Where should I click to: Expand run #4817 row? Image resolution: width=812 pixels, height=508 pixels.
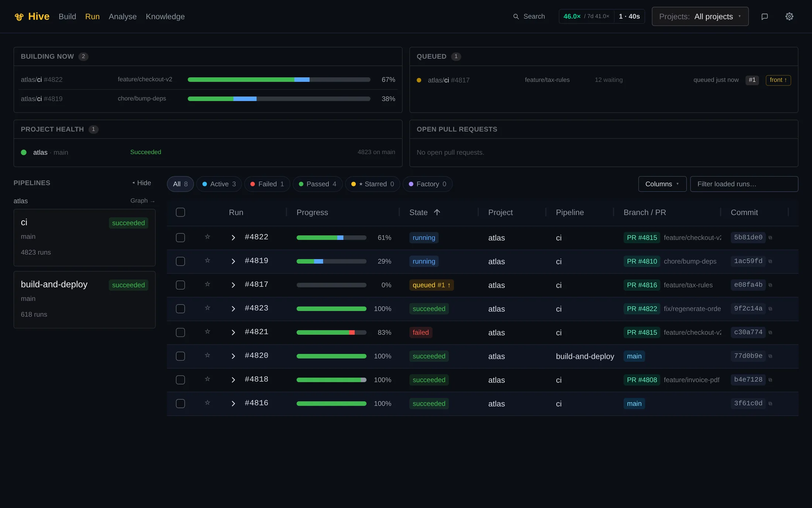coord(233,285)
